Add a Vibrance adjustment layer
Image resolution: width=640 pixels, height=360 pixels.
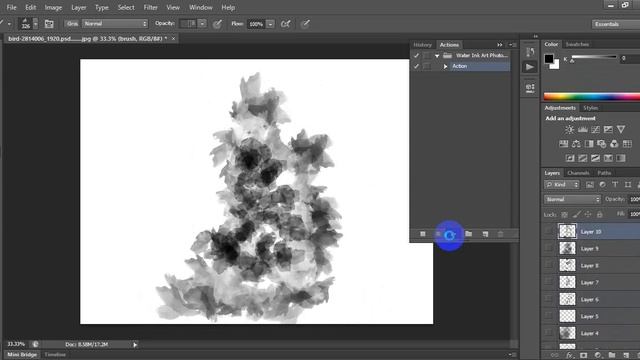[x=621, y=130]
